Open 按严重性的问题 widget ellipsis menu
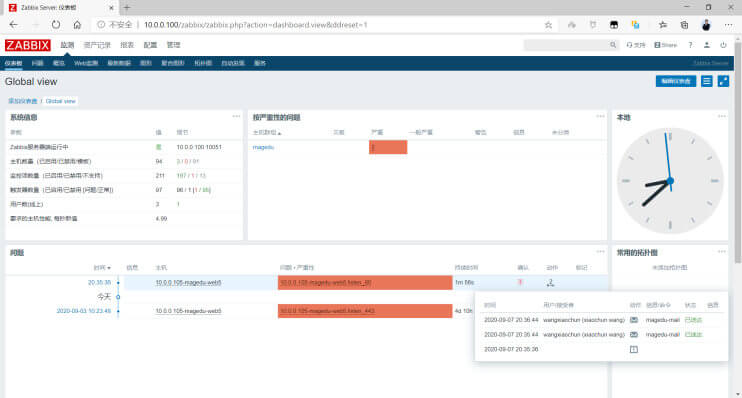 pos(601,116)
